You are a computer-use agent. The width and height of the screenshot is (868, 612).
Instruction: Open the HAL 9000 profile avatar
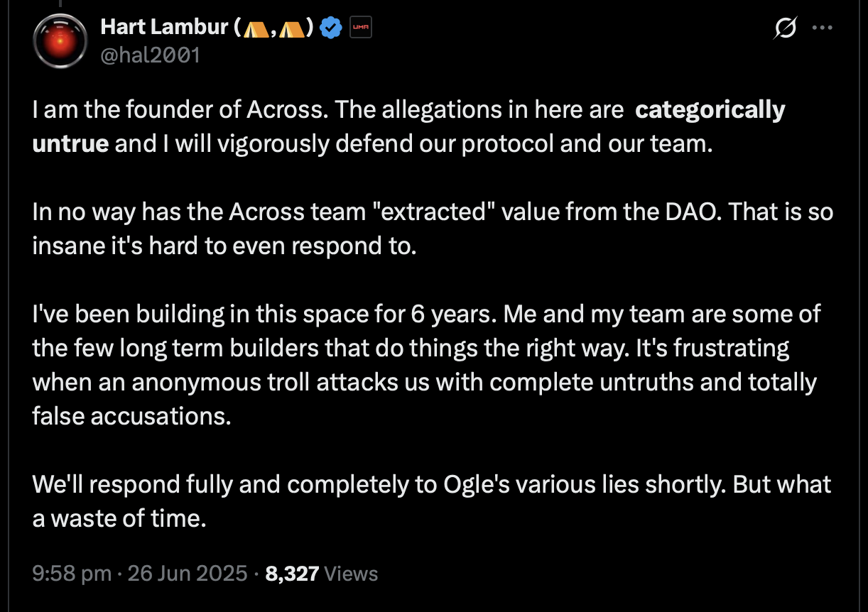tap(59, 40)
